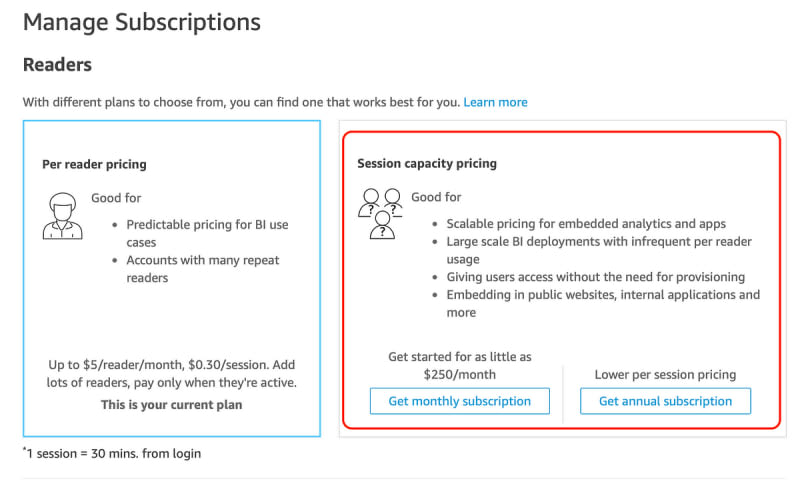Click the "Embedding in public websites" bullet
This screenshot has height=487, width=800.
(x=602, y=303)
